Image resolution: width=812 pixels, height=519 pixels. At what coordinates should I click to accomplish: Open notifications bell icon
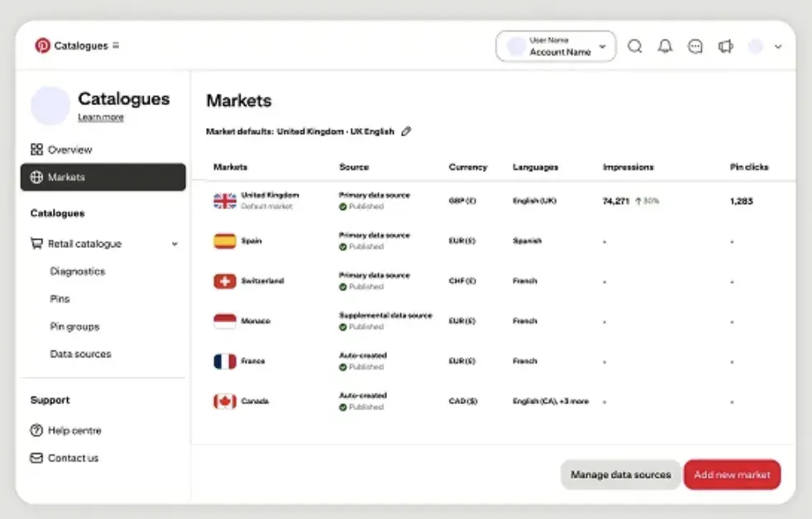(665, 46)
